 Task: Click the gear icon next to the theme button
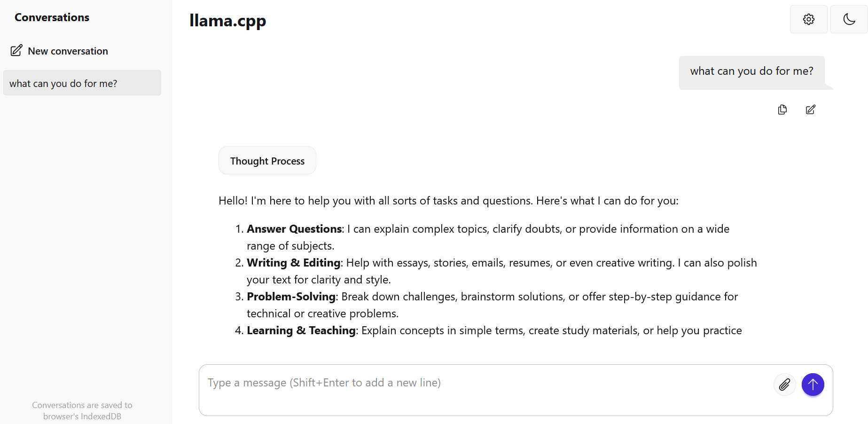(x=809, y=19)
